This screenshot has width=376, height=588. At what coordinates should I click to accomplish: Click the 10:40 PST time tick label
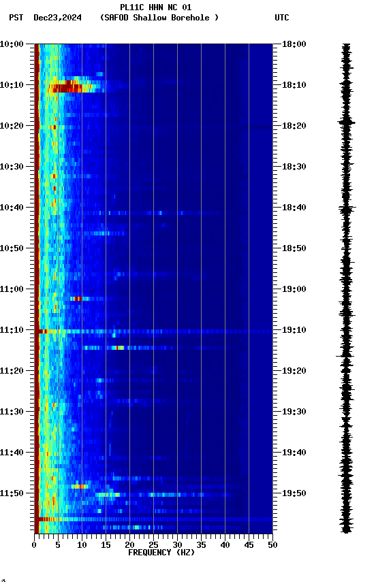click(x=12, y=208)
